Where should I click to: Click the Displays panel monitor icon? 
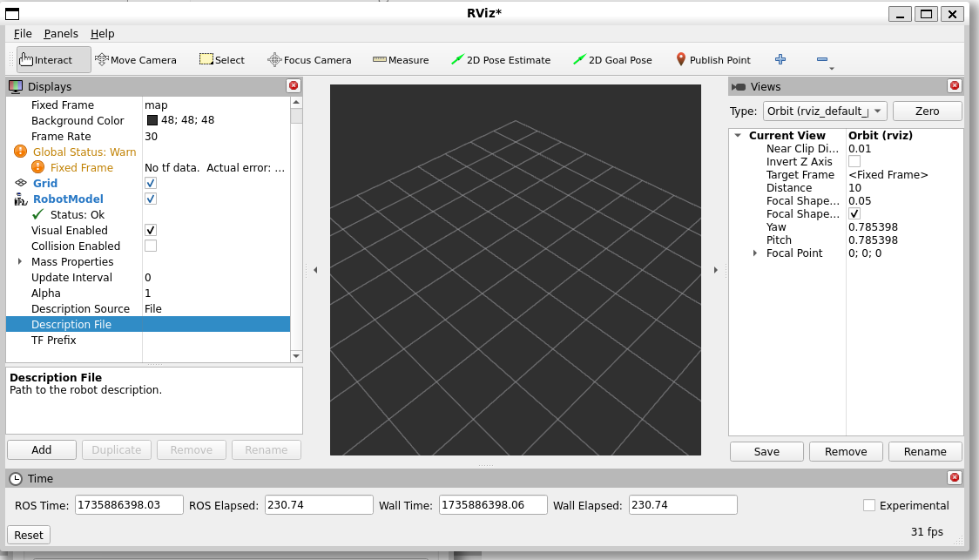pyautogui.click(x=16, y=87)
